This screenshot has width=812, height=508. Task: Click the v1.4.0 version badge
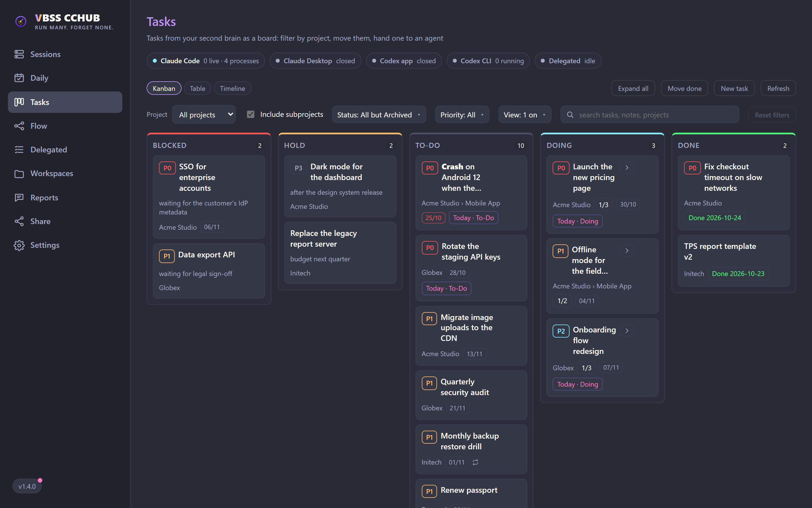[x=27, y=487]
